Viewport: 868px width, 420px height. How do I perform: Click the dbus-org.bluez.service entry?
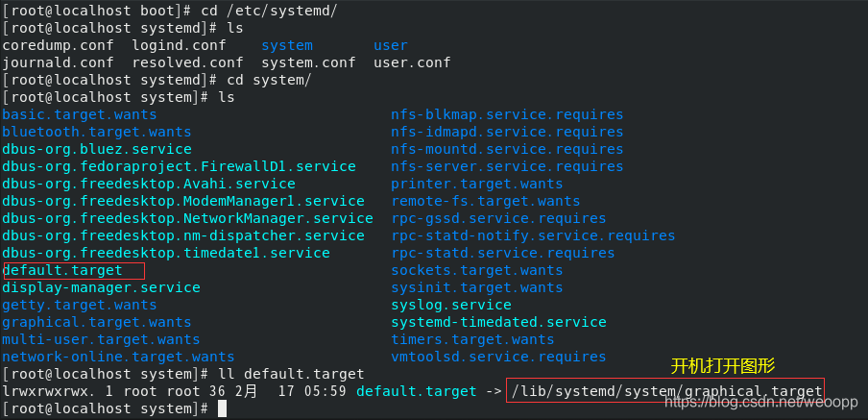[97, 149]
